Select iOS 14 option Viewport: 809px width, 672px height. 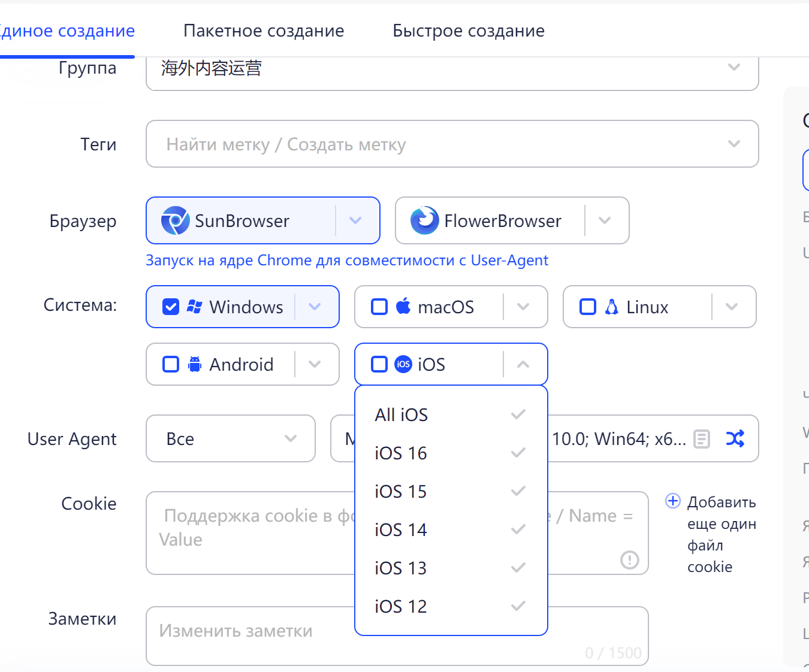(451, 529)
